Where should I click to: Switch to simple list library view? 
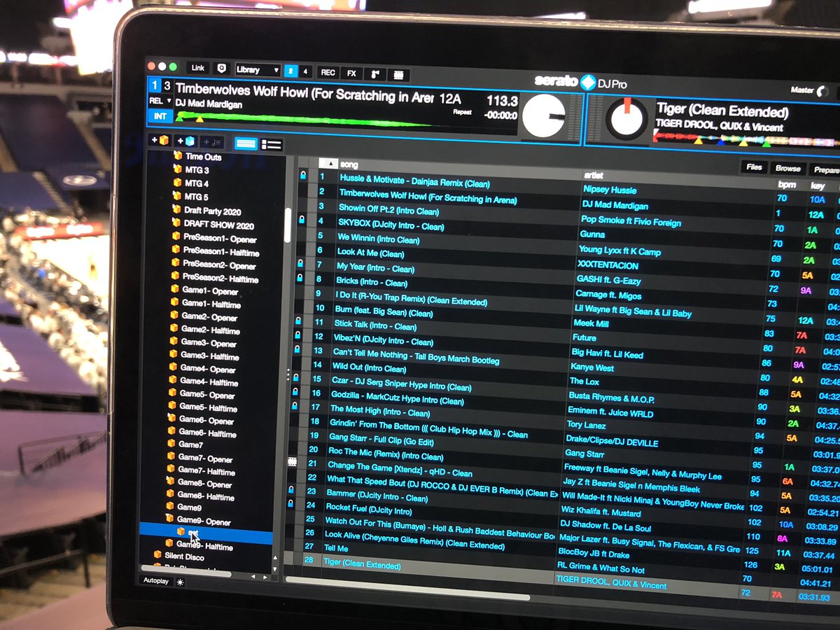246,143
